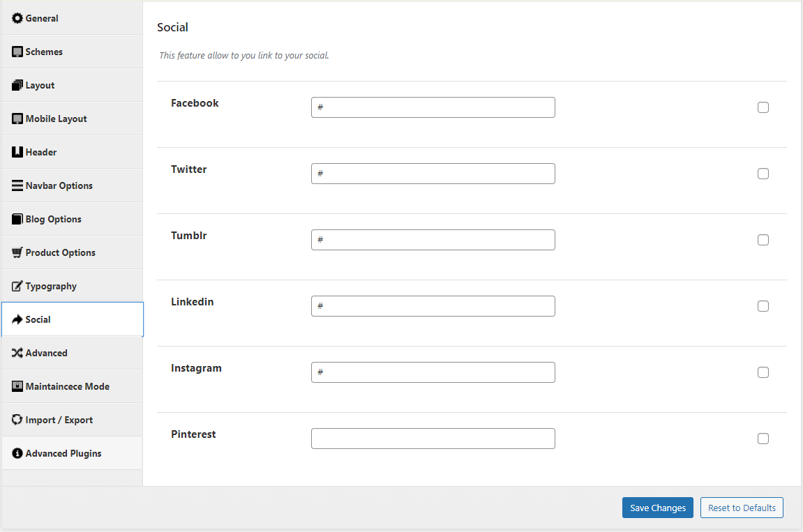Click into the Linkedin URL field
Screen dimensions: 803x532
(x=433, y=306)
